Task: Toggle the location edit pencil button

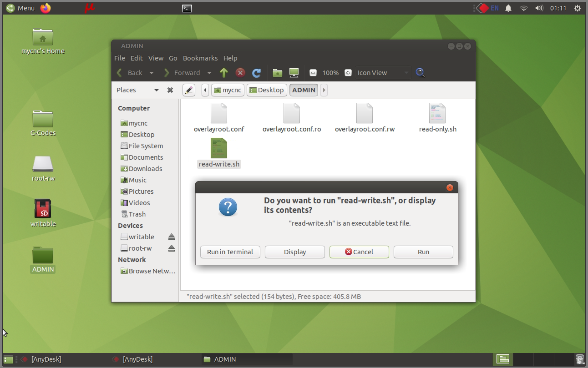Action: [x=189, y=90]
